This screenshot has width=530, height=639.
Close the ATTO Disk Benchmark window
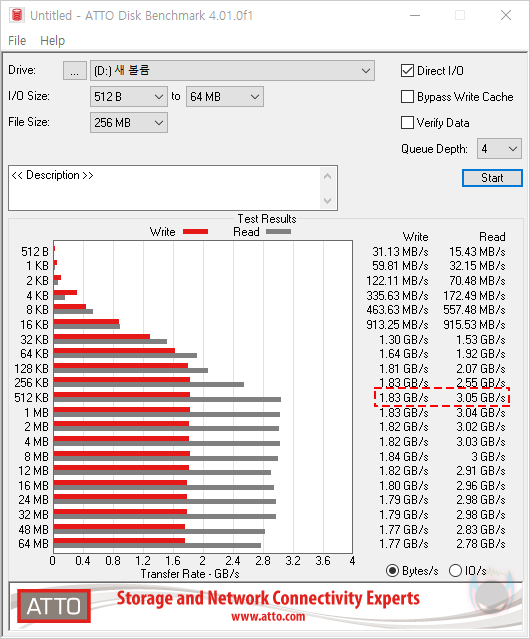tap(506, 15)
